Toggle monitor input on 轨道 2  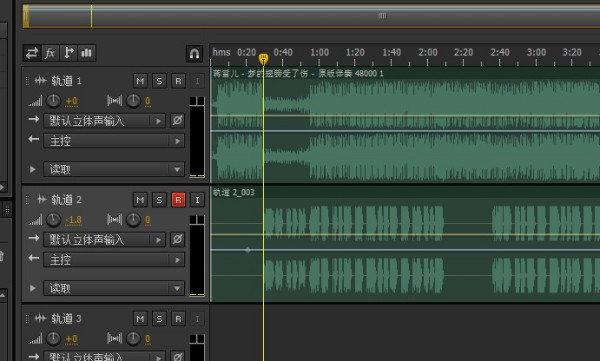coord(197,200)
